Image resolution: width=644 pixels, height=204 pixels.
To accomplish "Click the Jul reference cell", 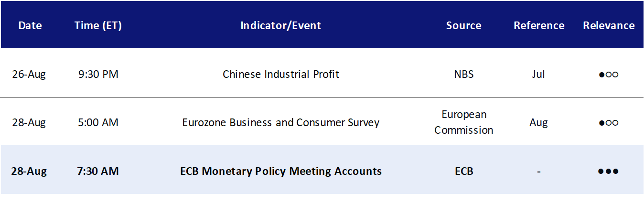I will pos(538,74).
